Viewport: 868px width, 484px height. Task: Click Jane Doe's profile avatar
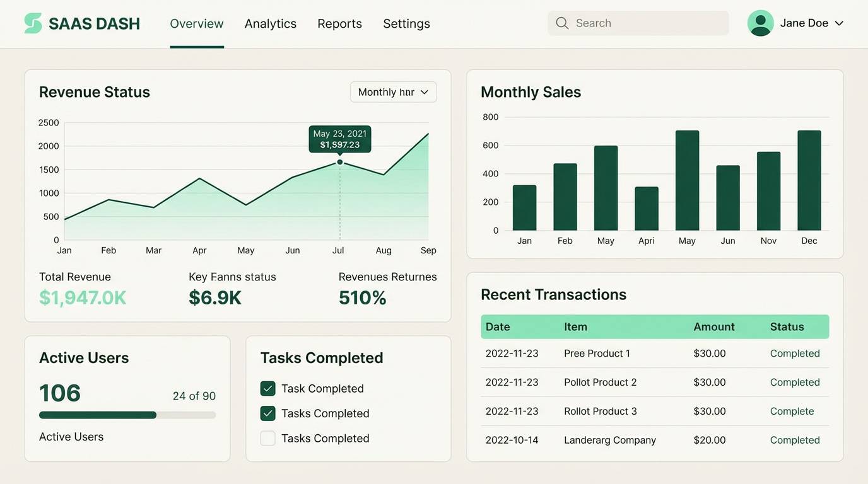[x=759, y=22]
